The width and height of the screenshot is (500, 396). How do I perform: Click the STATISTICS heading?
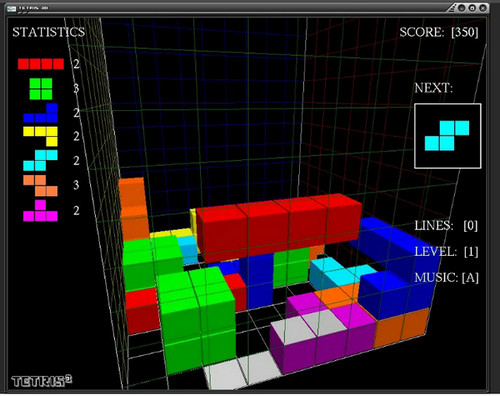pos(49,32)
